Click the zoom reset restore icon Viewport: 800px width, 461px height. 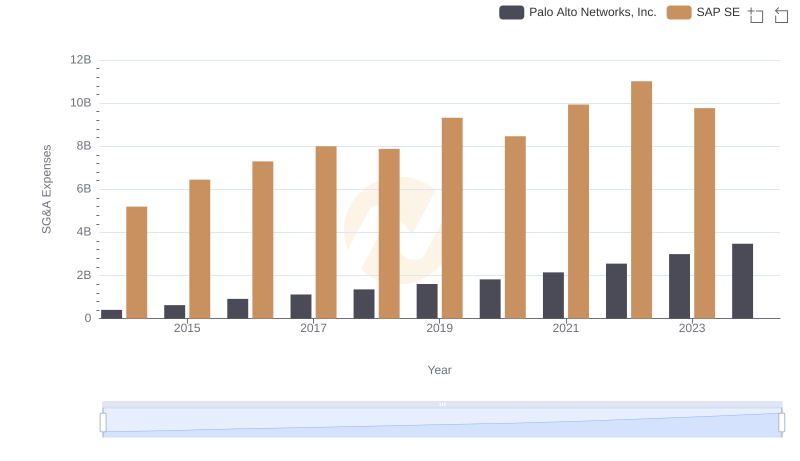pos(781,15)
